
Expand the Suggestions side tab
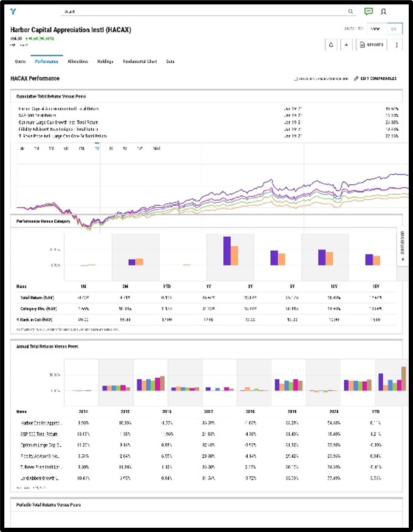(402, 246)
